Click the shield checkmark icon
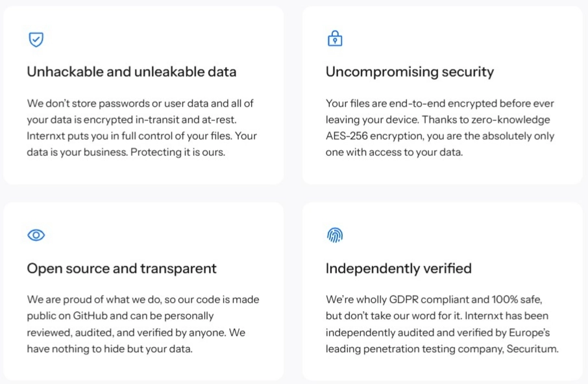 click(36, 40)
